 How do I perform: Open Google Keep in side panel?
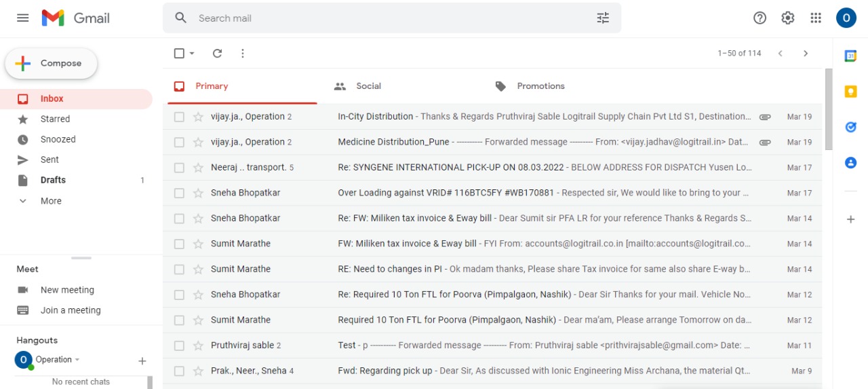pos(850,92)
